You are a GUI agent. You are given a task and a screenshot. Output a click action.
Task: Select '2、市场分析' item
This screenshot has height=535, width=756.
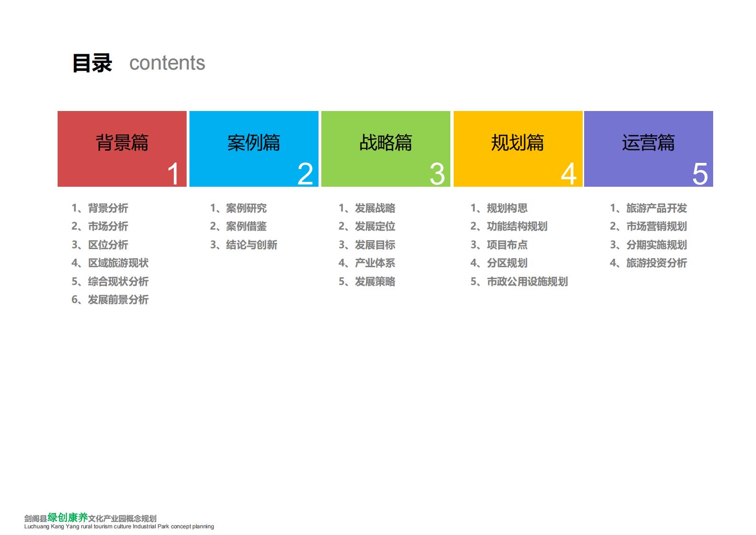100,226
